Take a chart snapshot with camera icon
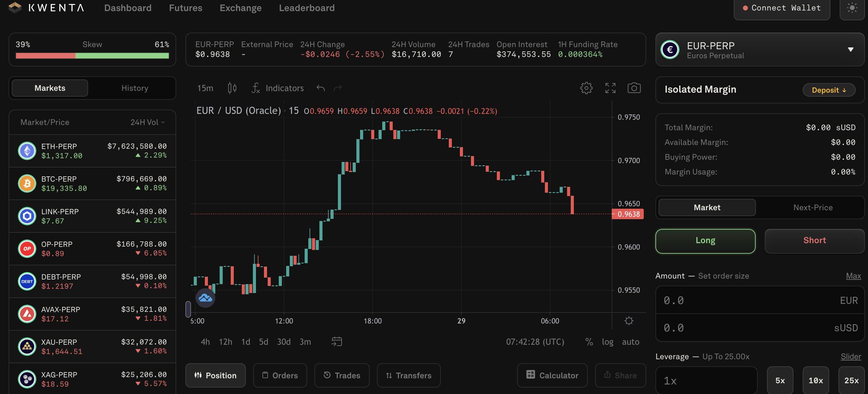The image size is (868, 394). (634, 88)
